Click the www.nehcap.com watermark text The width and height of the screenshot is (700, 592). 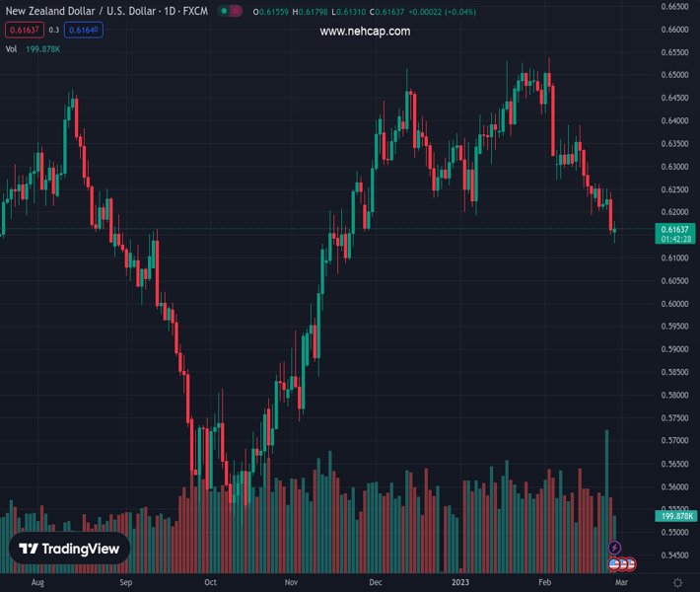[365, 32]
